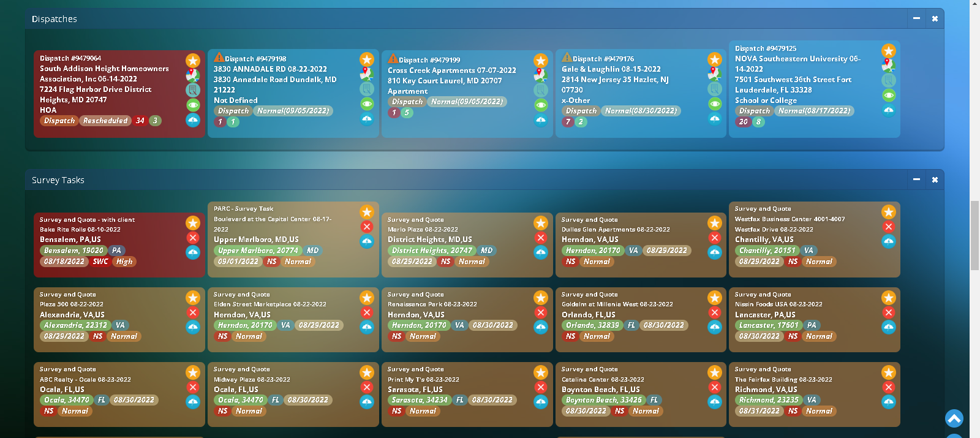Click High priority tag on Bensalem task
This screenshot has height=438, width=980.
click(x=124, y=262)
